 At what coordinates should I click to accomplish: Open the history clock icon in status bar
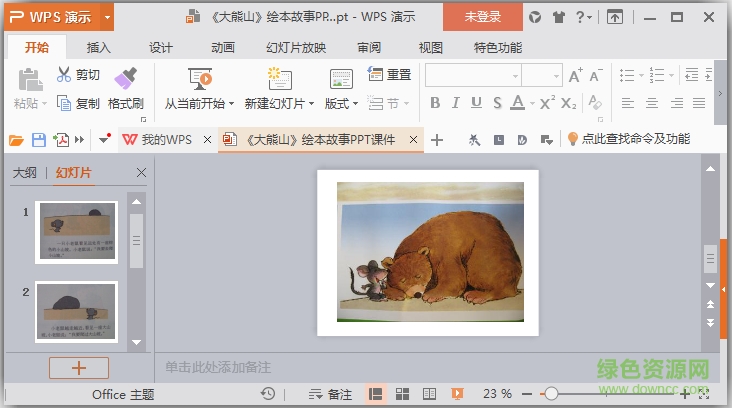(268, 394)
